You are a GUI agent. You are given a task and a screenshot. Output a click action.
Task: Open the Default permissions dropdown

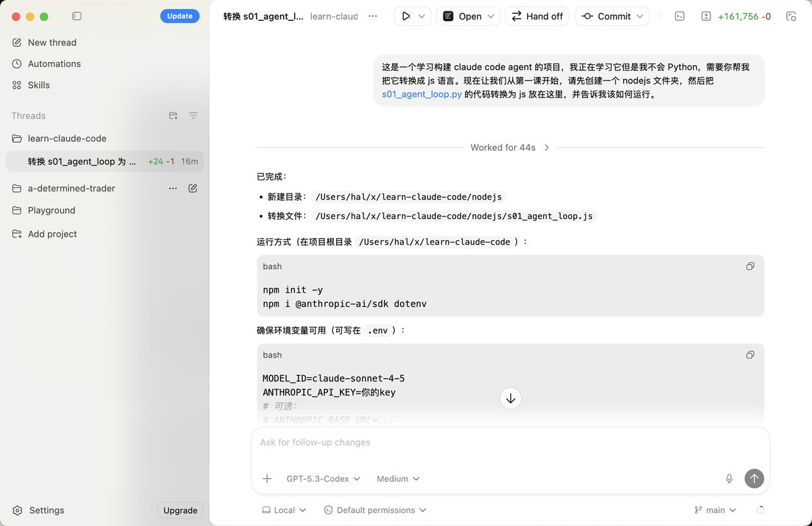[375, 510]
